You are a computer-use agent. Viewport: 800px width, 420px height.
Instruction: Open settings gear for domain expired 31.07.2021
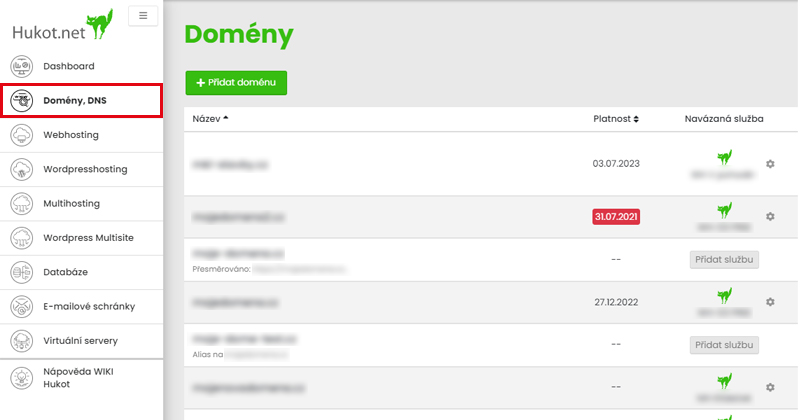(x=770, y=216)
